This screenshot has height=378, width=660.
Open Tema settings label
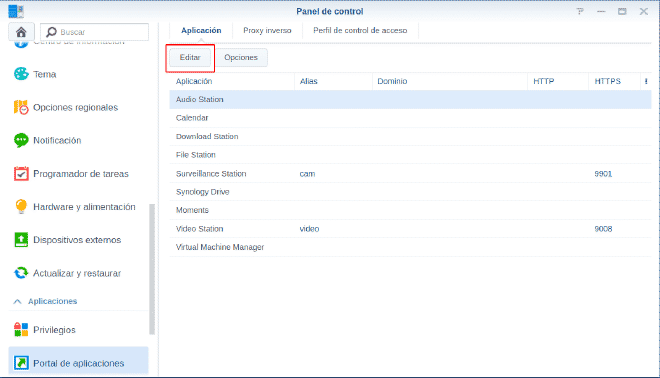click(45, 74)
